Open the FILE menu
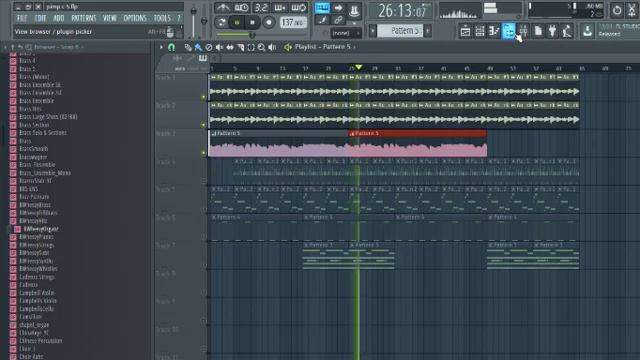 pyautogui.click(x=22, y=18)
